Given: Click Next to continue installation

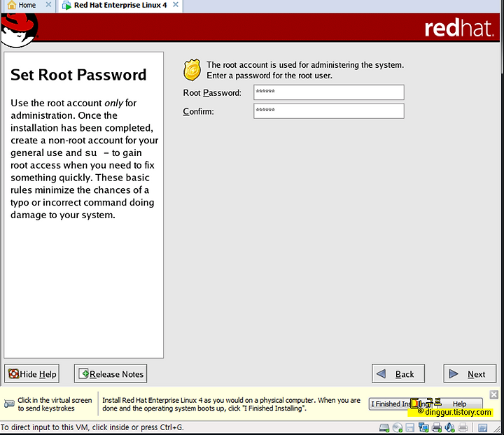Looking at the screenshot, I should 470,373.
